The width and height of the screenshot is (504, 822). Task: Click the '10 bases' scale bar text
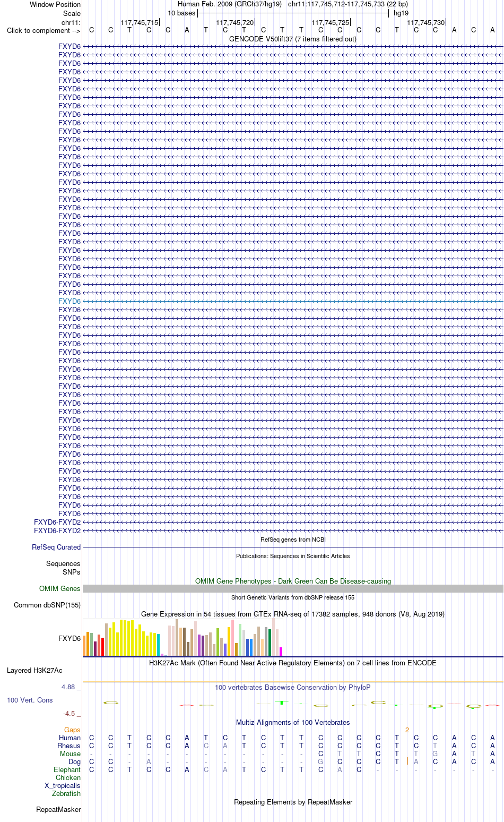(x=181, y=13)
